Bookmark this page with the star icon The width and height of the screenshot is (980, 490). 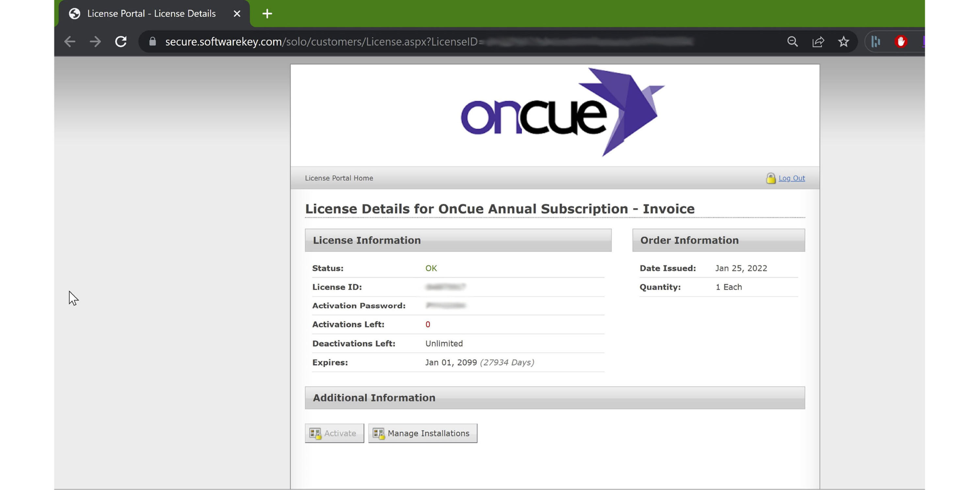coord(843,41)
